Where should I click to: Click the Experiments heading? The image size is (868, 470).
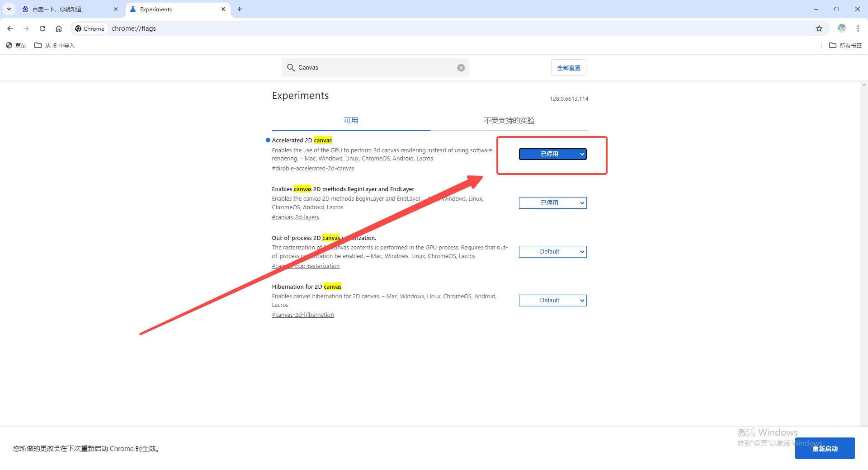click(x=300, y=96)
